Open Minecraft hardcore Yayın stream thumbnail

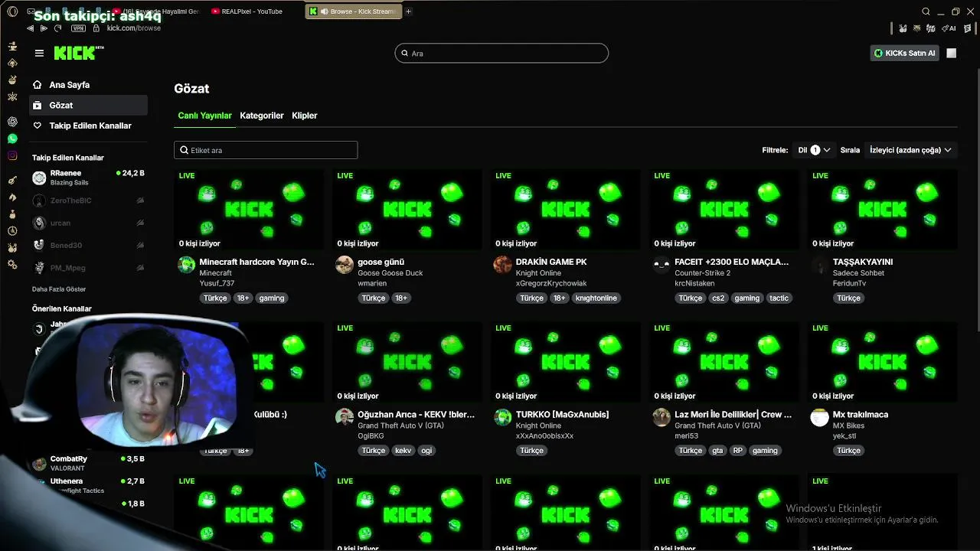248,209
